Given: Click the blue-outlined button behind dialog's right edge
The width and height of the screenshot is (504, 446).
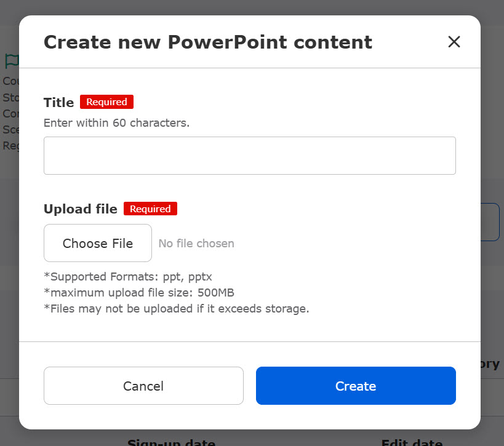Looking at the screenshot, I should point(492,221).
